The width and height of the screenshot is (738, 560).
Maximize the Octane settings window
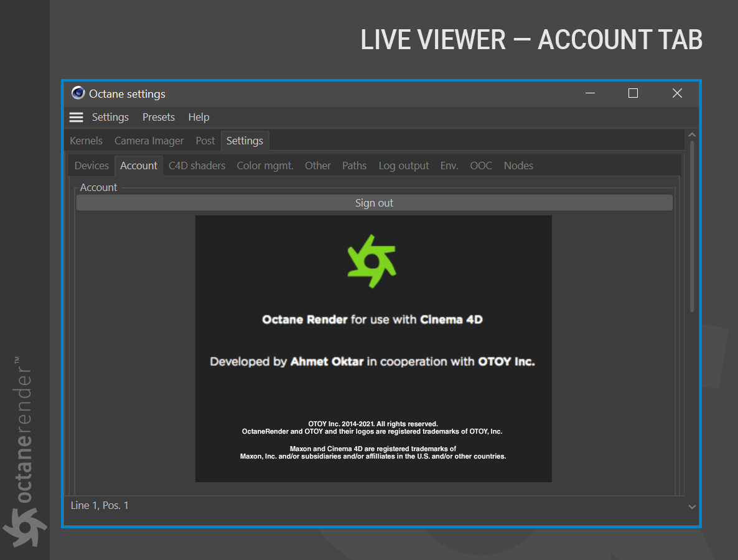click(x=633, y=93)
